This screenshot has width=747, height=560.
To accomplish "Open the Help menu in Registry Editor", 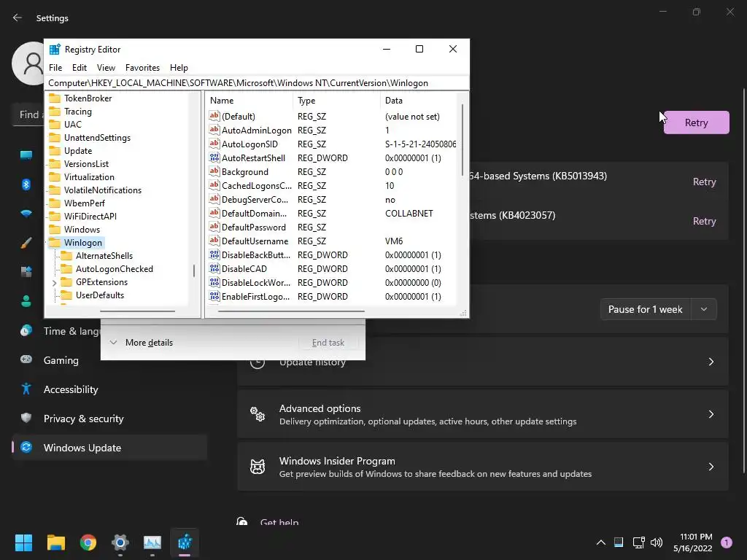I will click(x=179, y=68).
